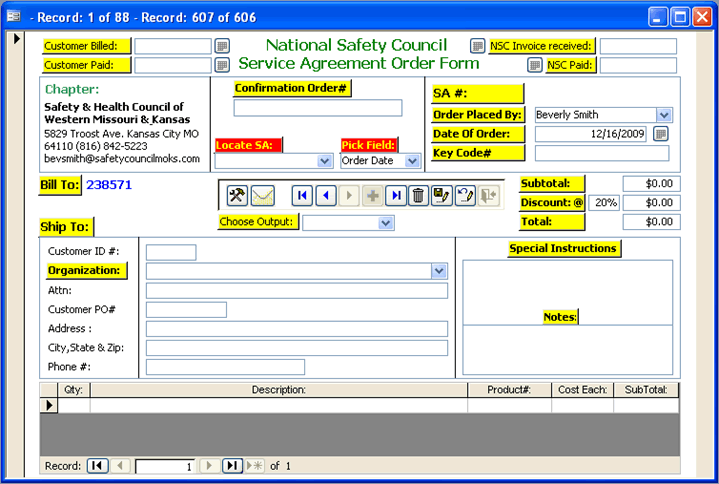Image resolution: width=719 pixels, height=484 pixels.
Task: Open calendar picker beside Customer Paid
Action: click(222, 65)
